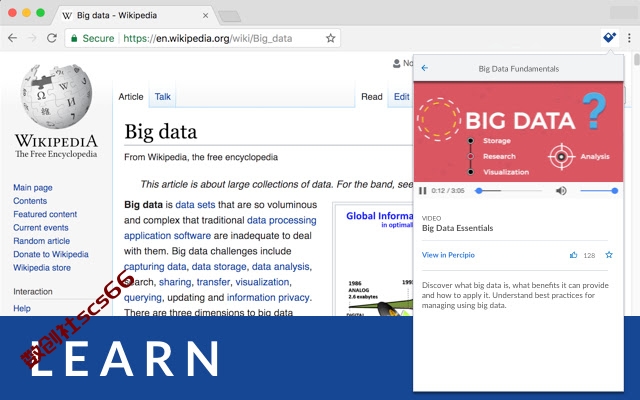Favorite the video with star icon

tap(609, 255)
